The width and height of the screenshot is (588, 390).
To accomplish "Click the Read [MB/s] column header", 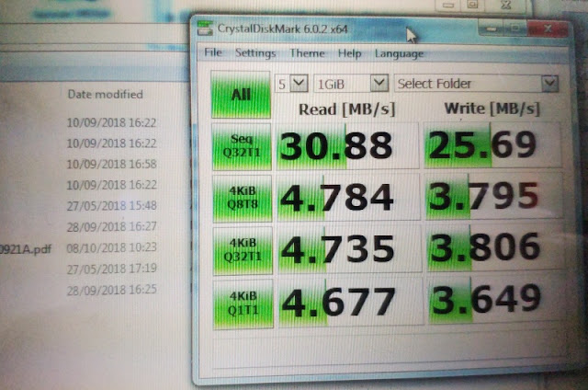I will coord(346,109).
